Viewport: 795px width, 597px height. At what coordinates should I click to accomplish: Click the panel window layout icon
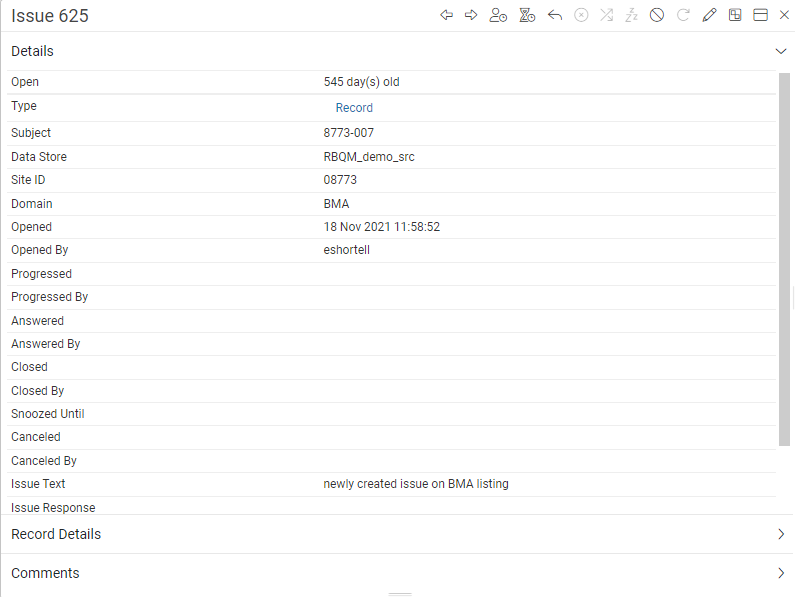[761, 15]
